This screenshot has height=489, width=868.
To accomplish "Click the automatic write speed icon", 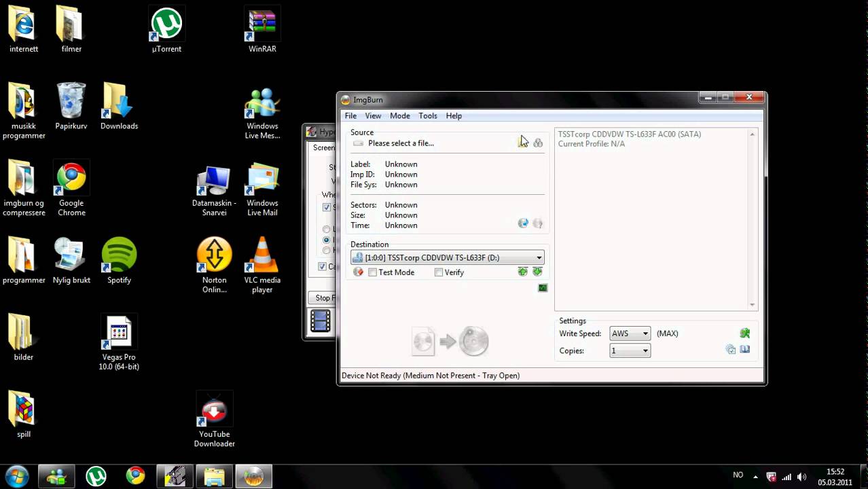I will (745, 333).
